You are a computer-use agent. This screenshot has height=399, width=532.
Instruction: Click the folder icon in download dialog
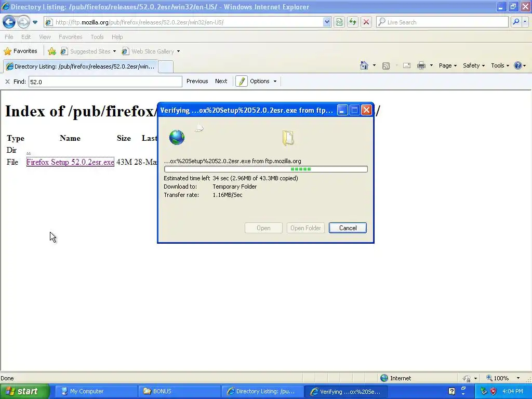point(288,138)
